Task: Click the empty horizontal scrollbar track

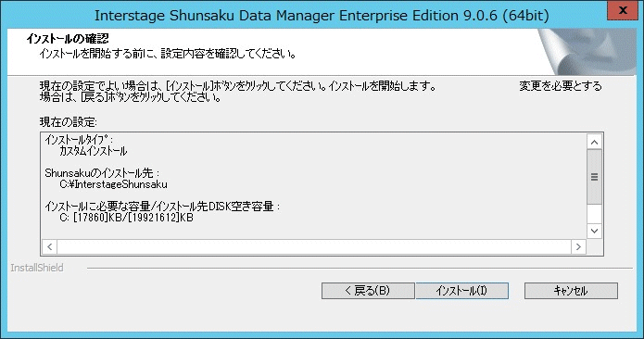Action: click(314, 246)
